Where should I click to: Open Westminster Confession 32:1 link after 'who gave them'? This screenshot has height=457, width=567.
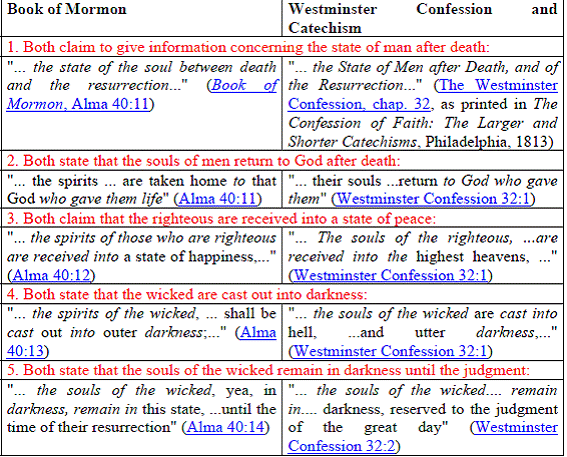[433, 199]
